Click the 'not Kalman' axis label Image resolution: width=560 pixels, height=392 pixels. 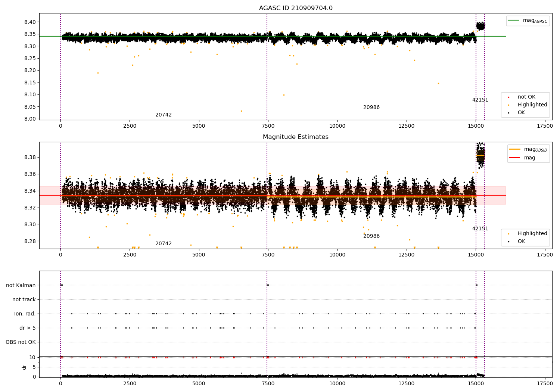click(x=21, y=285)
